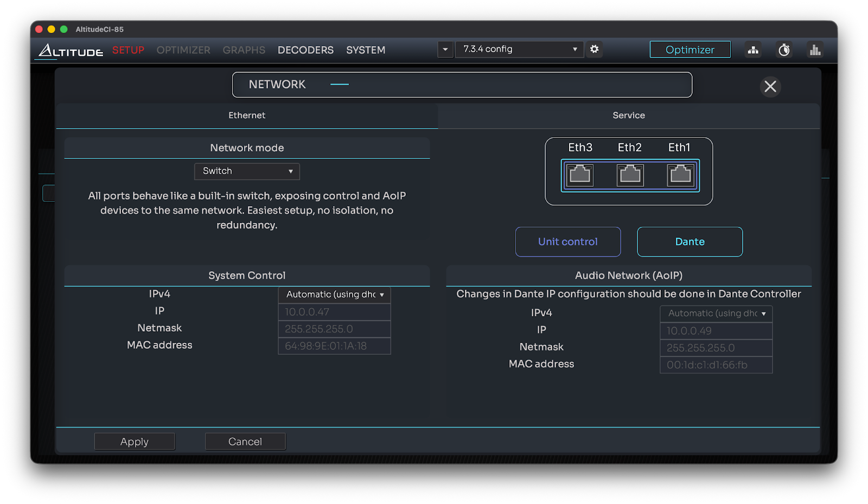Screen dimensions: 868x504
Task: Cancel the network changes
Action: click(x=245, y=442)
